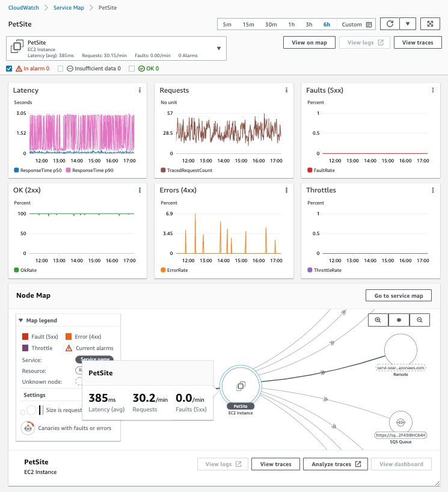
Task: Check the Insufficient data filter checkbox
Action: [x=61, y=69]
